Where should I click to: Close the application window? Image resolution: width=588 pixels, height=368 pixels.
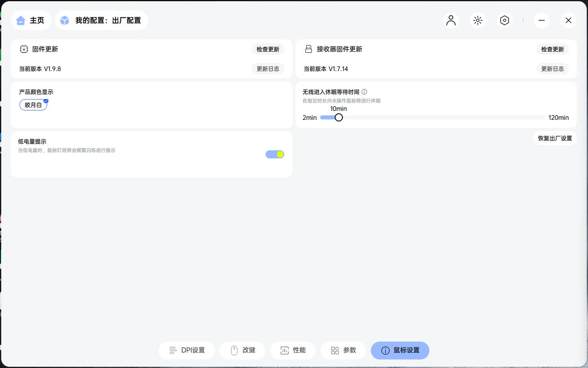point(568,20)
